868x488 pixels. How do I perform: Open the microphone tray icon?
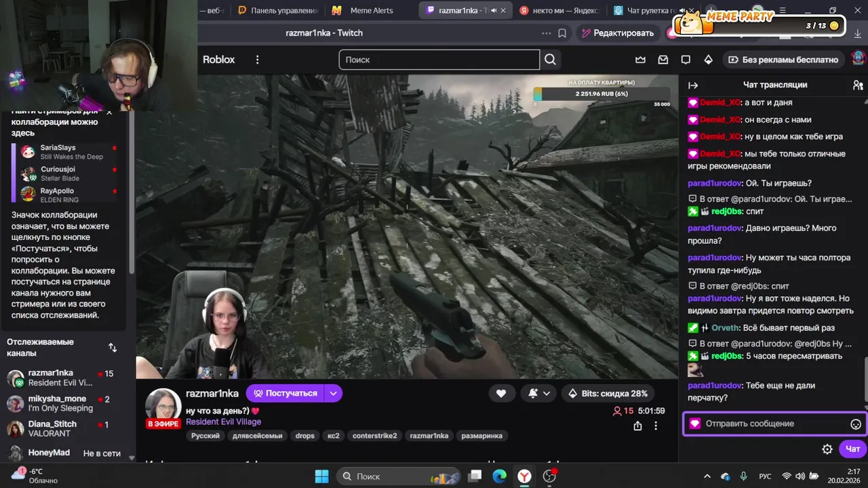pyautogui.click(x=744, y=476)
